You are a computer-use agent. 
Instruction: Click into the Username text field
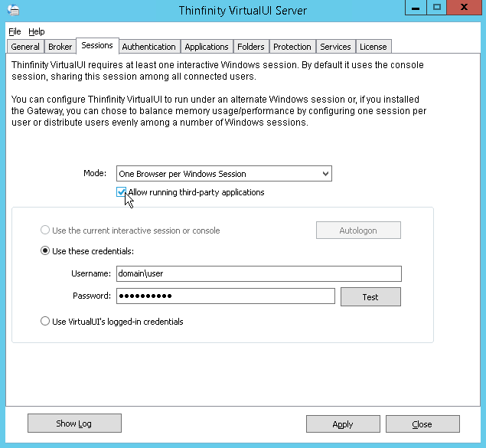coord(258,273)
